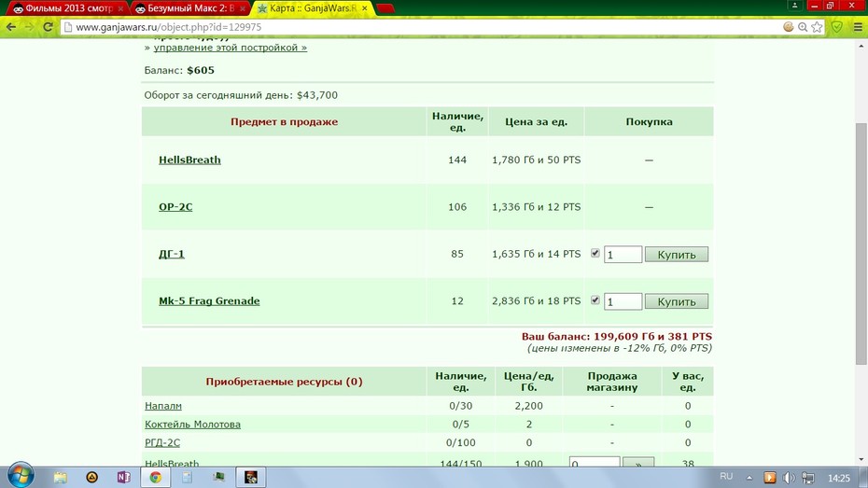Open управление этой постройкой link
Viewport: 868px width, 488px height.
tap(231, 48)
